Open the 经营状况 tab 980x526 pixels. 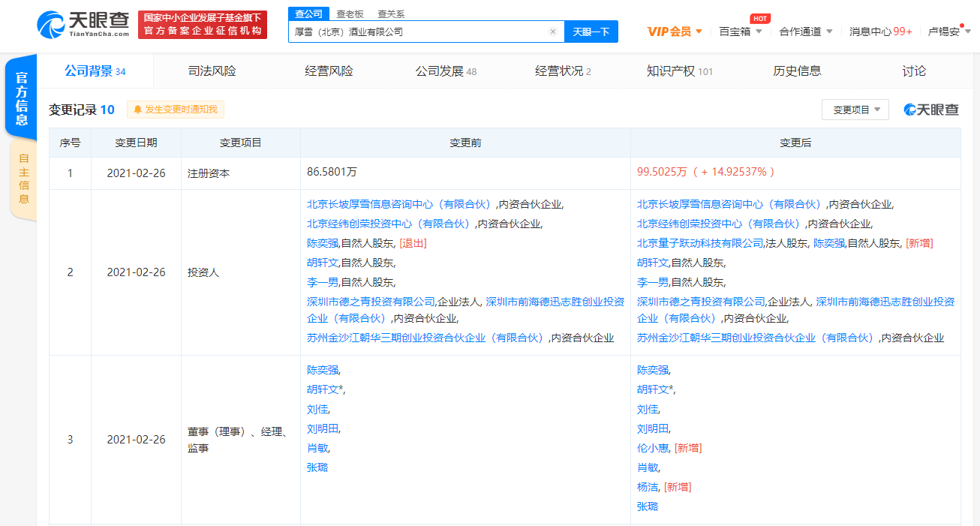coord(563,71)
